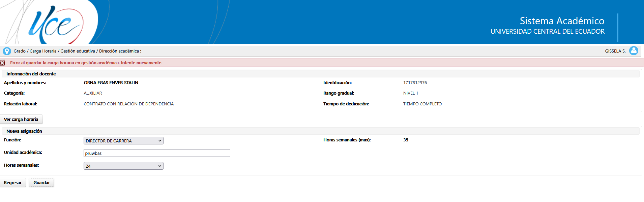The image size is (644, 202).
Task: Click the Guardar button
Action: [x=41, y=183]
